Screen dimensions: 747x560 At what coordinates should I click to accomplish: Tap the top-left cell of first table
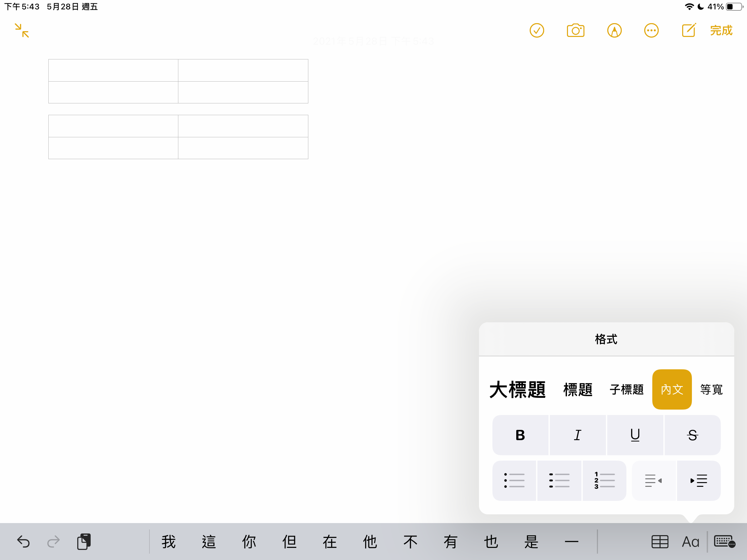pyautogui.click(x=113, y=70)
